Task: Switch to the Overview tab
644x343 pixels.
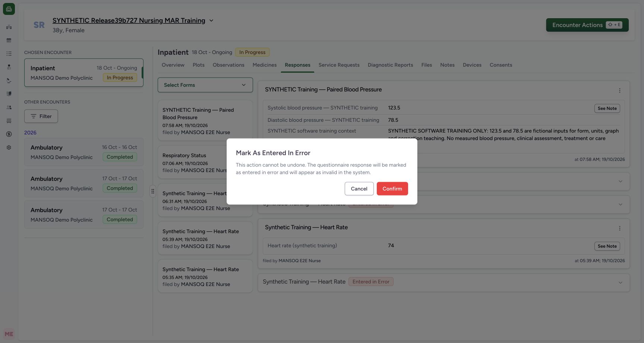Action: click(173, 65)
